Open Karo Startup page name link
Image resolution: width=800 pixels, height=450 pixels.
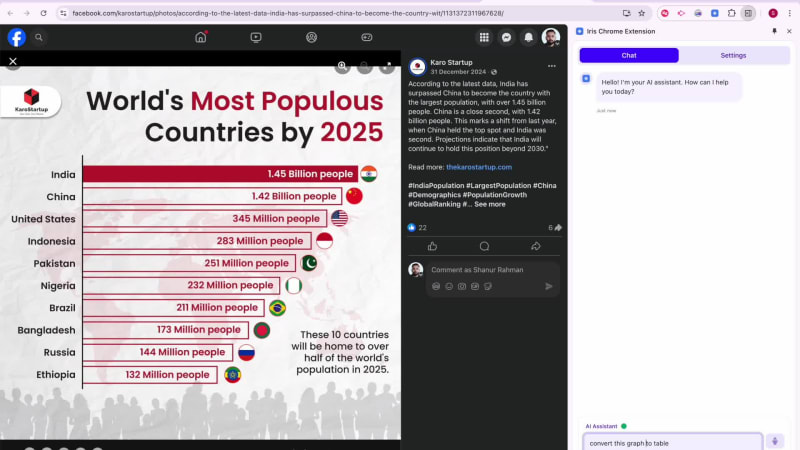click(452, 62)
